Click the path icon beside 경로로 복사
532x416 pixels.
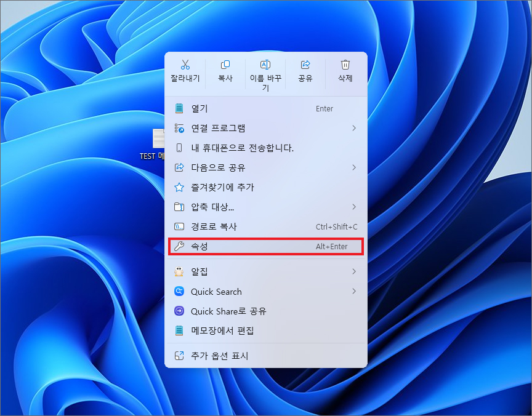click(179, 226)
